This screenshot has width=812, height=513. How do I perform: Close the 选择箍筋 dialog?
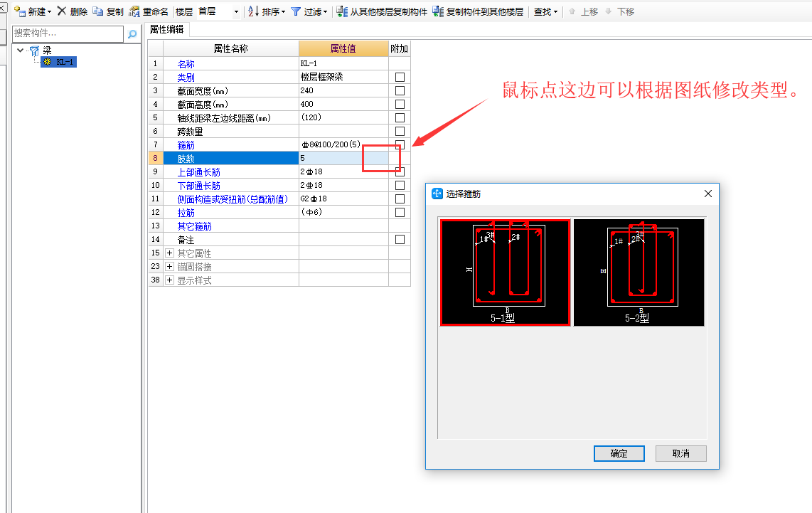[x=708, y=194]
